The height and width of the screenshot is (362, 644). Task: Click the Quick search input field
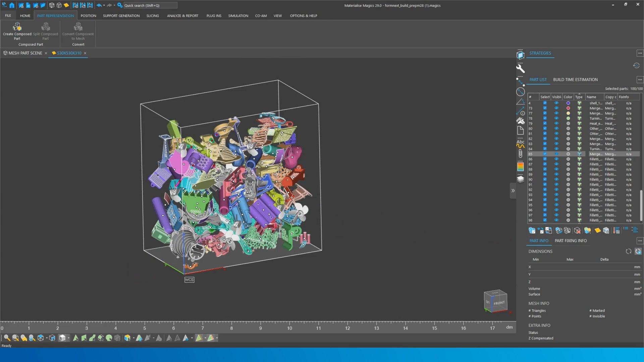point(150,5)
